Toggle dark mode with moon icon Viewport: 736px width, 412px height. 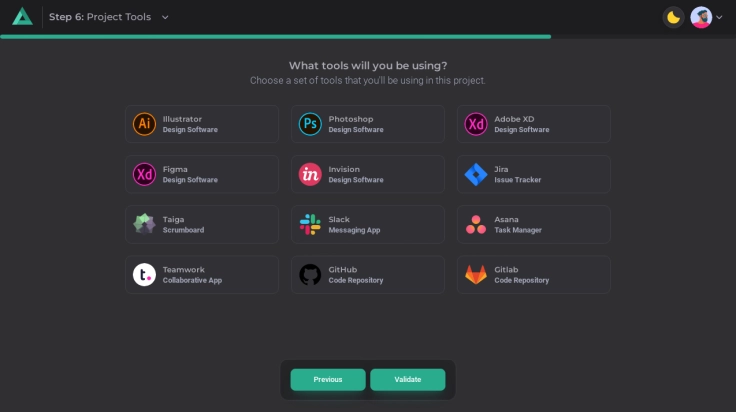673,17
